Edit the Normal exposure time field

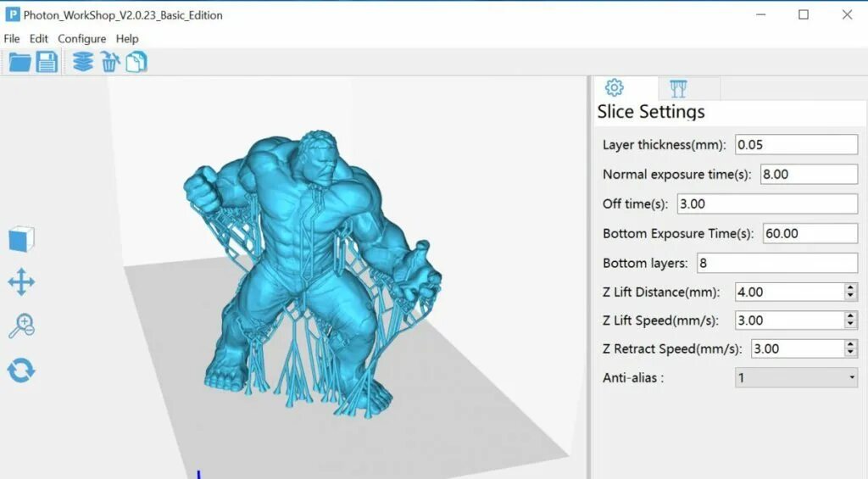click(x=809, y=175)
